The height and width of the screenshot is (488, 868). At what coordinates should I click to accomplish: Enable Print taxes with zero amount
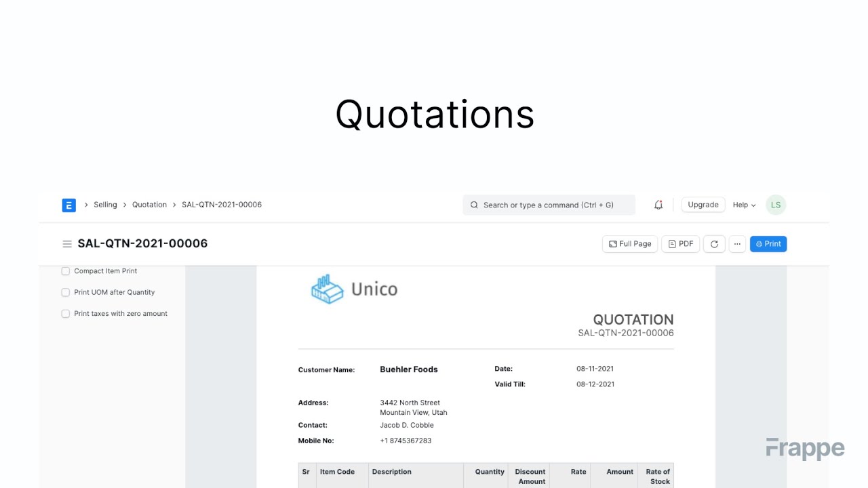66,314
